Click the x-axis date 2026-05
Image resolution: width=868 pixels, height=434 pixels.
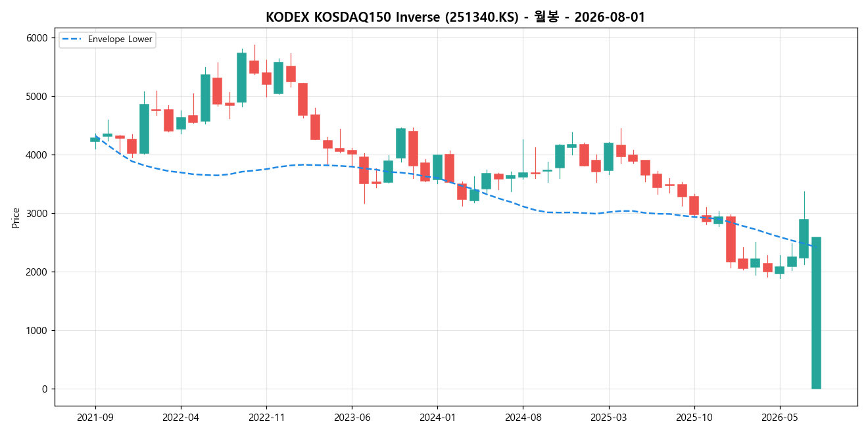pyautogui.click(x=780, y=417)
